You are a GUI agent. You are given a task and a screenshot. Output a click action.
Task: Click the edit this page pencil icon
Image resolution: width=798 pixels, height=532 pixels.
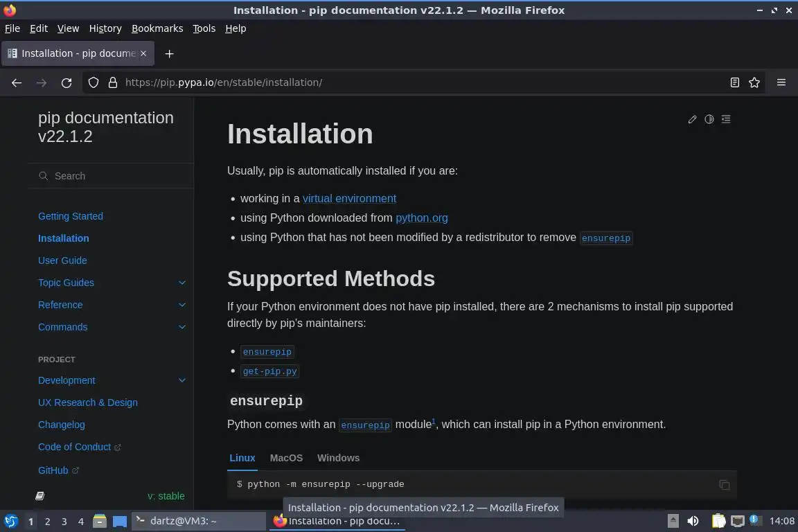point(692,119)
